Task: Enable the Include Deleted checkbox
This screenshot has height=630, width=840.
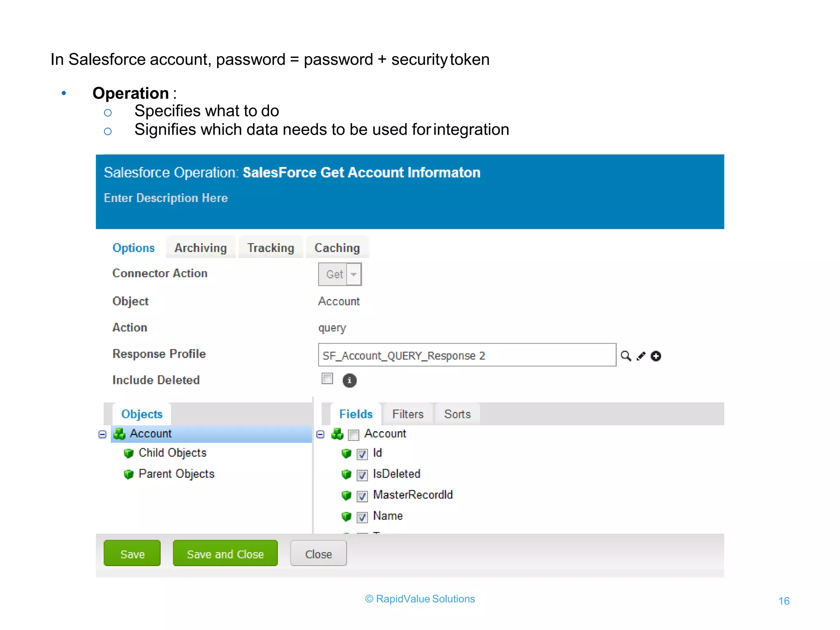Action: coord(327,378)
